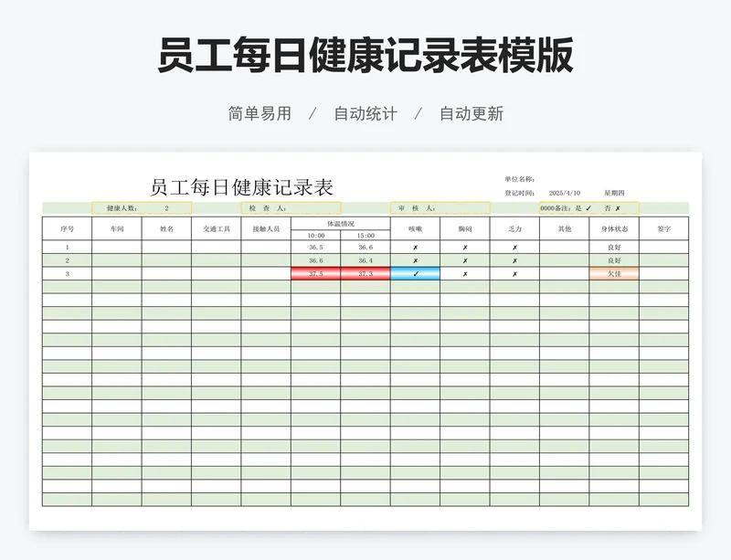Select the date cell 2025/4/10
This screenshot has height=560, width=731.
tap(564, 193)
